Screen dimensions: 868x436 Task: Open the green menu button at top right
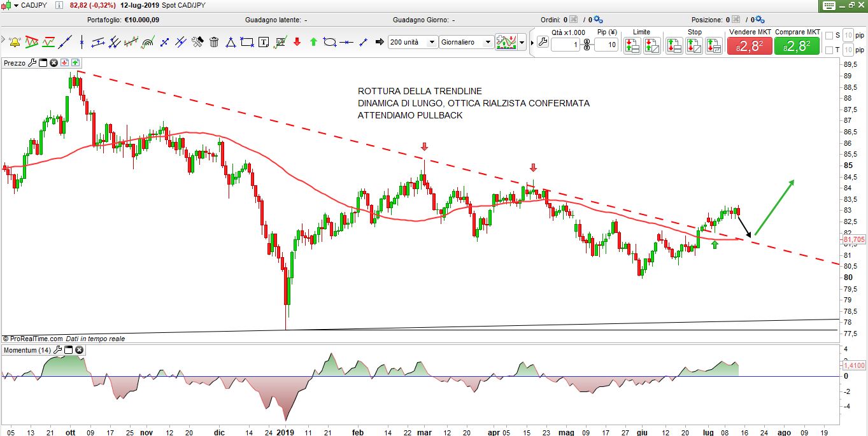[x=829, y=6]
